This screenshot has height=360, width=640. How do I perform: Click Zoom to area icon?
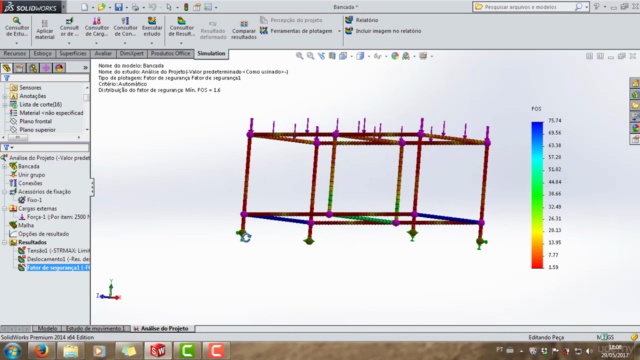pos(311,56)
